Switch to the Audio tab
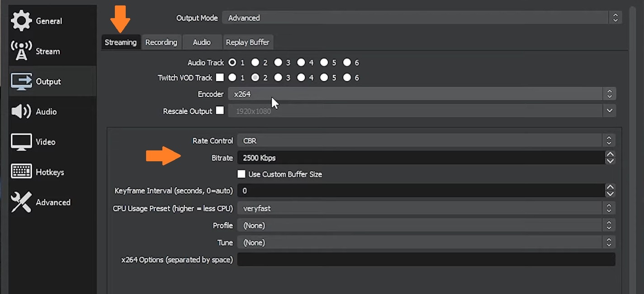This screenshot has width=644, height=294. point(202,42)
